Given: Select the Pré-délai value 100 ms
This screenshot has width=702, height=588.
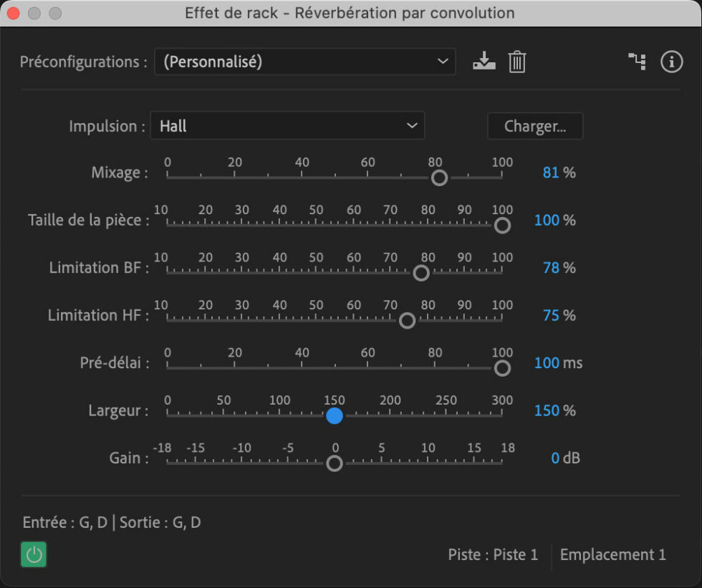Looking at the screenshot, I should point(558,363).
